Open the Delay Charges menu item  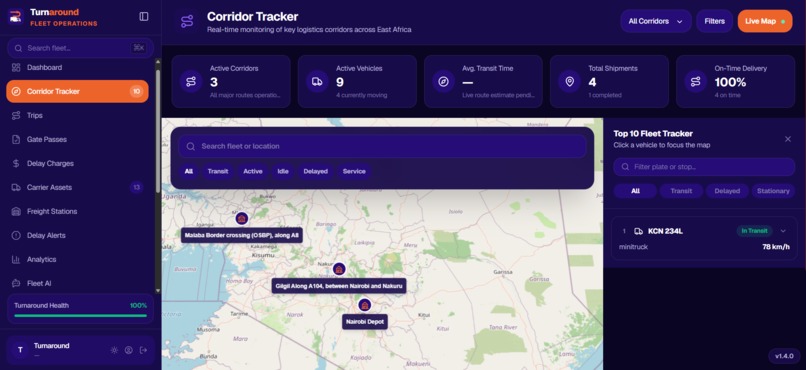pyautogui.click(x=77, y=163)
